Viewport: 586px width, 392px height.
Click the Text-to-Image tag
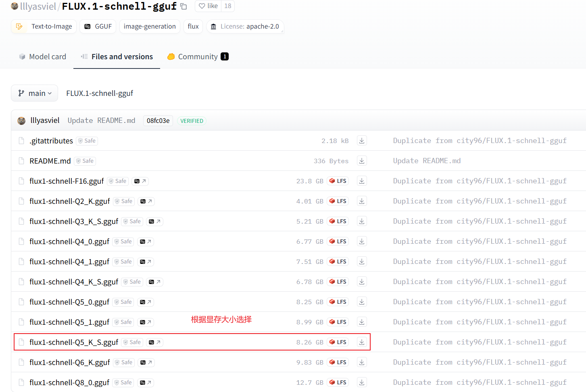pos(44,27)
